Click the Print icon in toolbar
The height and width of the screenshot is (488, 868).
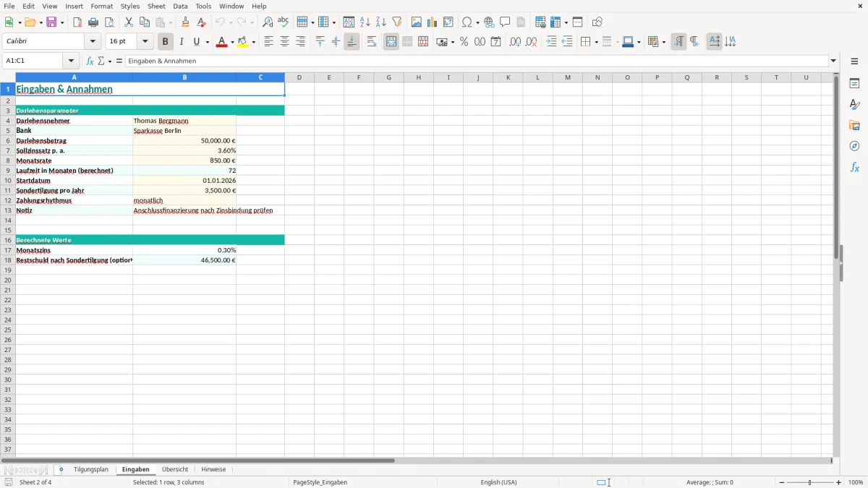pos(93,22)
